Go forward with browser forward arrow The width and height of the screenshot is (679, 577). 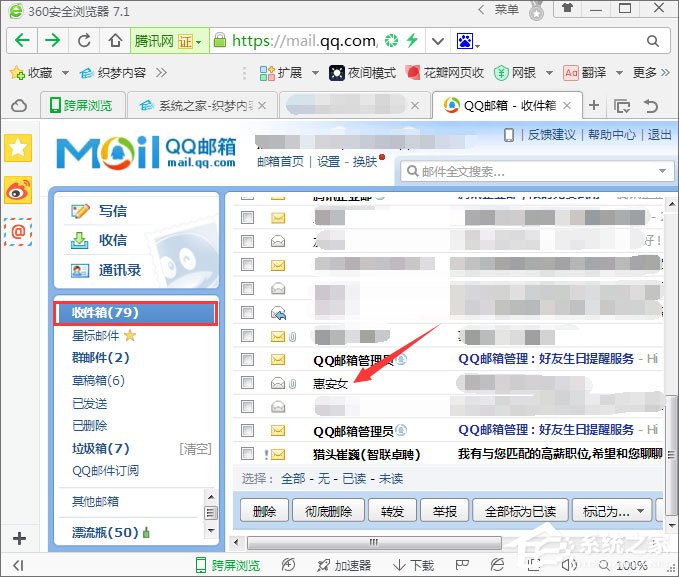(x=53, y=41)
